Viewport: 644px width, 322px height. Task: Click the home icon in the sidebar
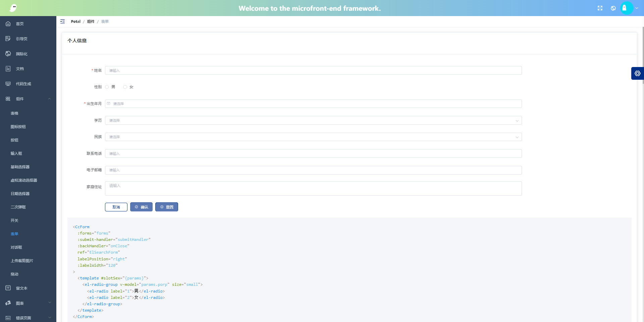click(x=8, y=24)
